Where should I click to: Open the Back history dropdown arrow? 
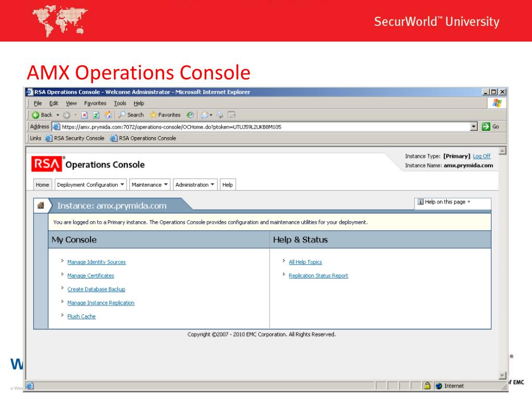pyautogui.click(x=58, y=115)
